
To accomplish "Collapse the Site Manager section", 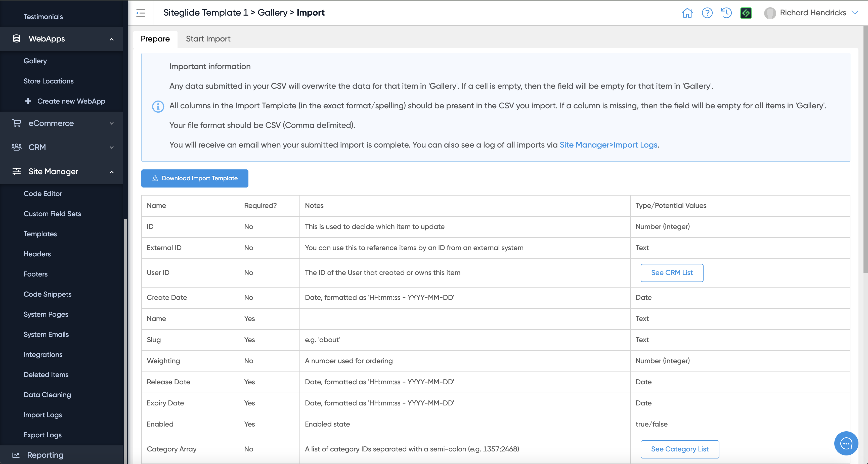I will [x=112, y=172].
